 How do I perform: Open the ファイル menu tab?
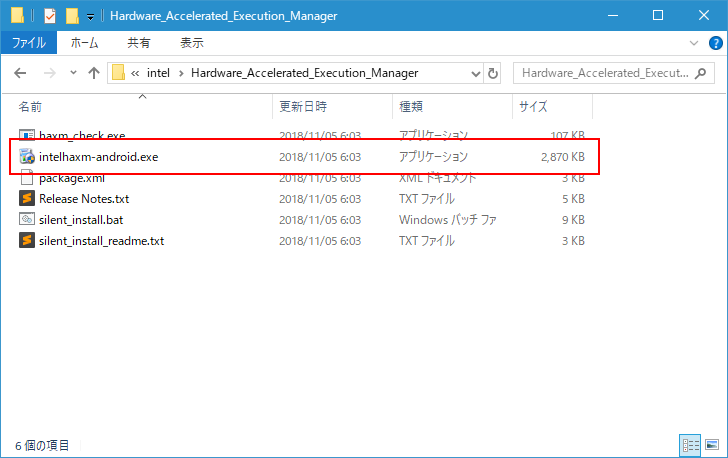(28, 43)
